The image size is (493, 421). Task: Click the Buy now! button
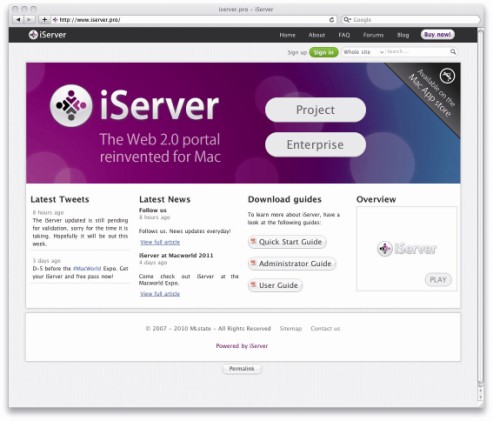point(437,35)
